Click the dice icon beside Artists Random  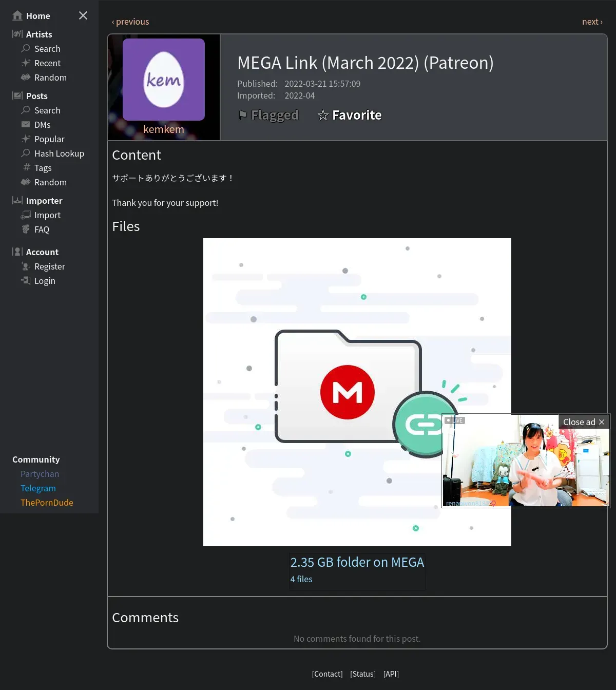26,77
